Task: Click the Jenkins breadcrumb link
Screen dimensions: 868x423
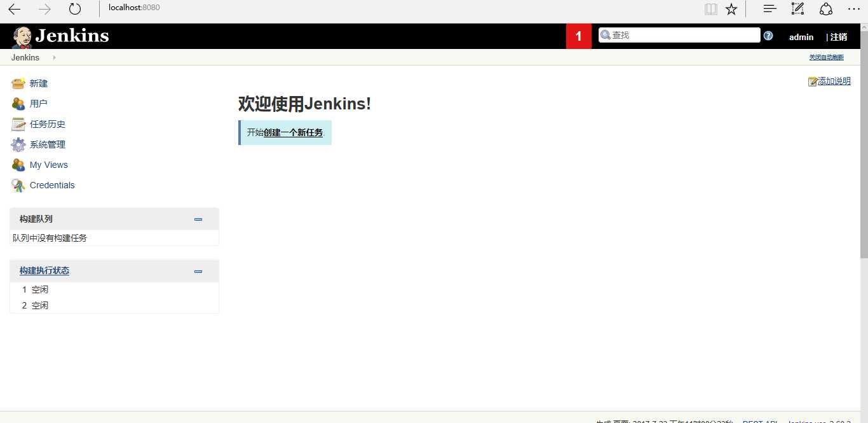Action: [25, 58]
